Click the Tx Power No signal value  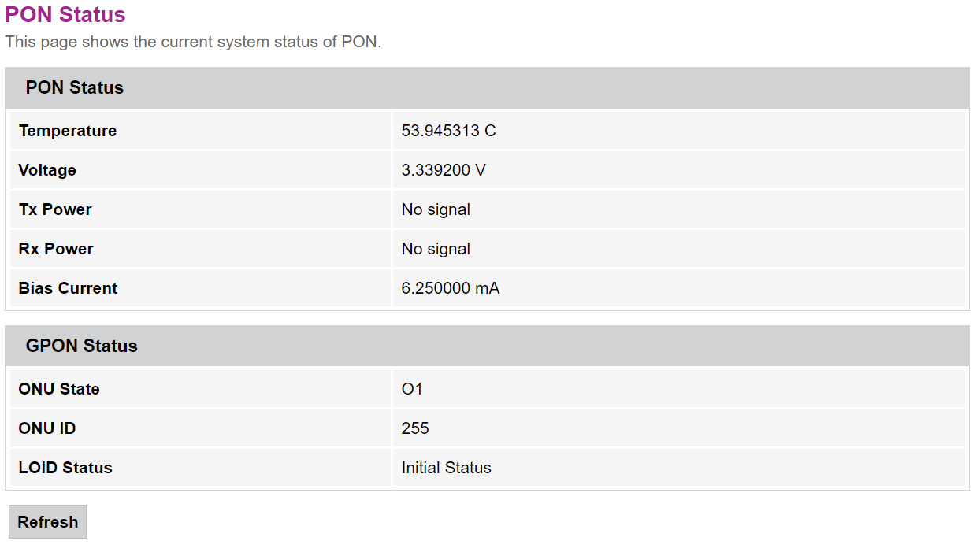pyautogui.click(x=436, y=209)
